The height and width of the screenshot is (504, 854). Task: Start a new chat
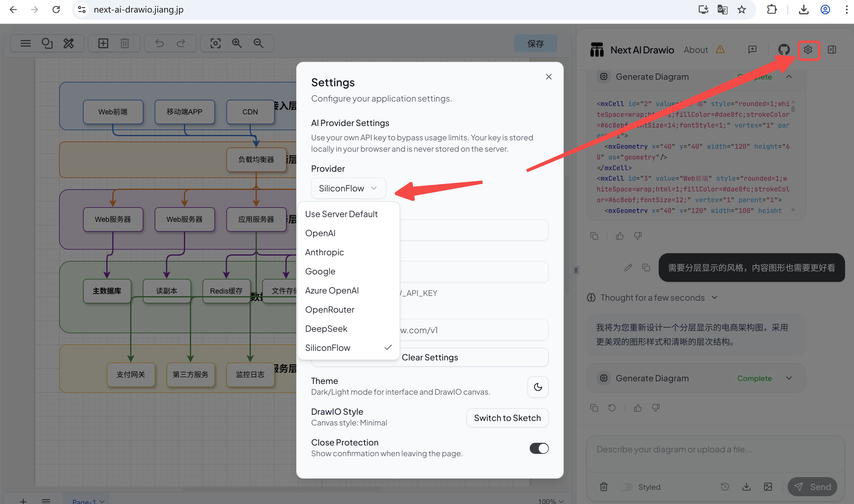(752, 50)
